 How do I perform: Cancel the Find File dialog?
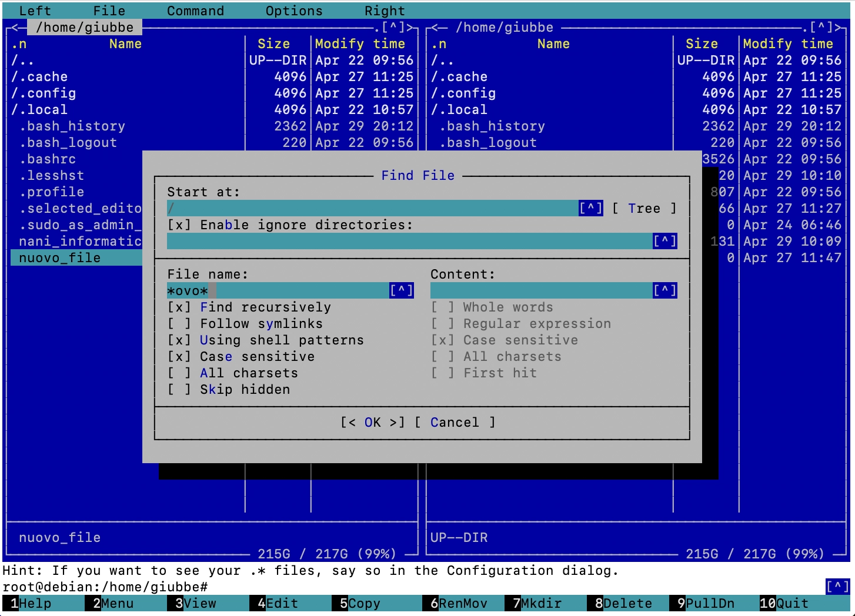coord(454,423)
